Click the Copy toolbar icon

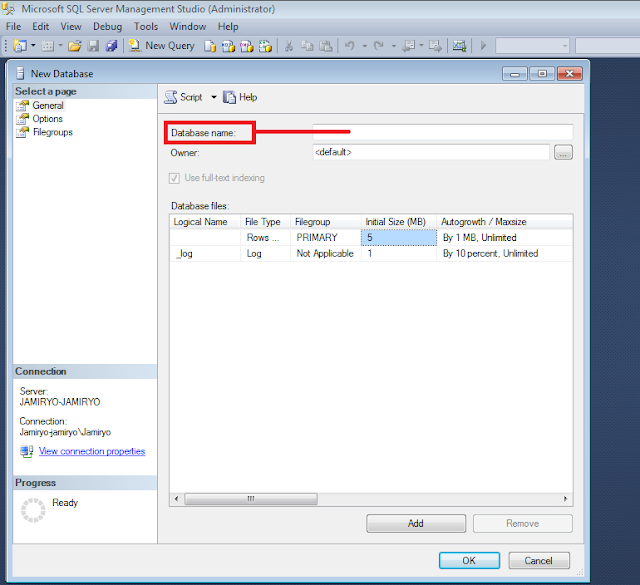307,46
